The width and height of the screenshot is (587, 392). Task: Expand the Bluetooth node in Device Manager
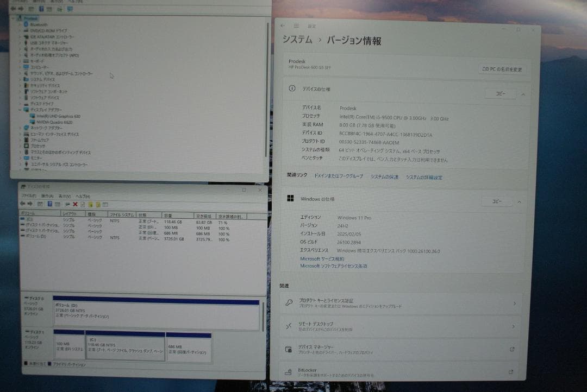pos(20,24)
